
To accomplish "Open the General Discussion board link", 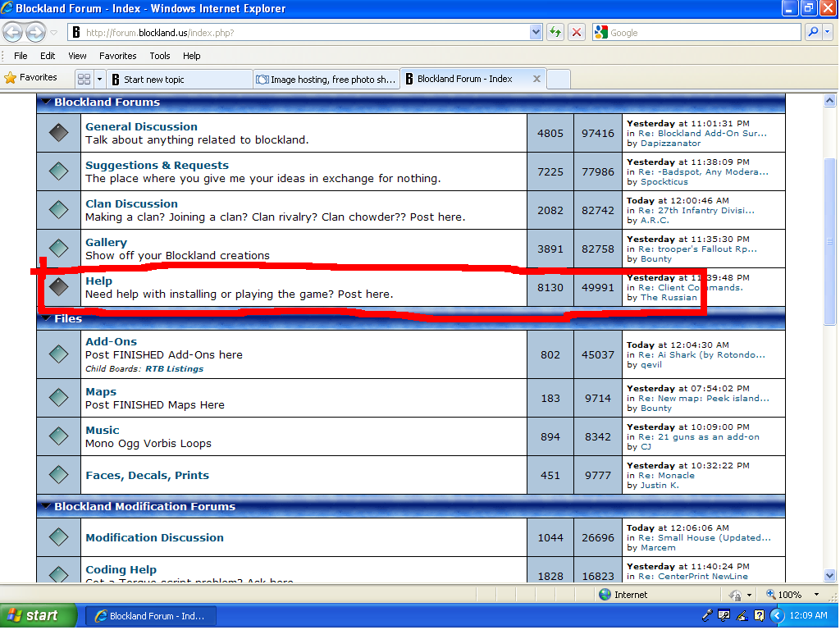I will pos(141,126).
